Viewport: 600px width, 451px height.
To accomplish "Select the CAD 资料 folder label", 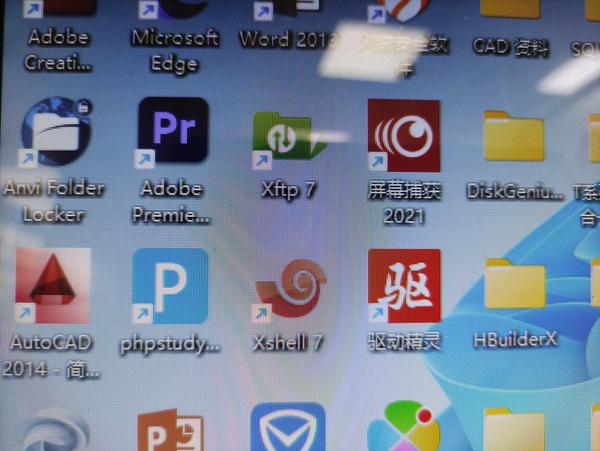I will click(x=510, y=47).
